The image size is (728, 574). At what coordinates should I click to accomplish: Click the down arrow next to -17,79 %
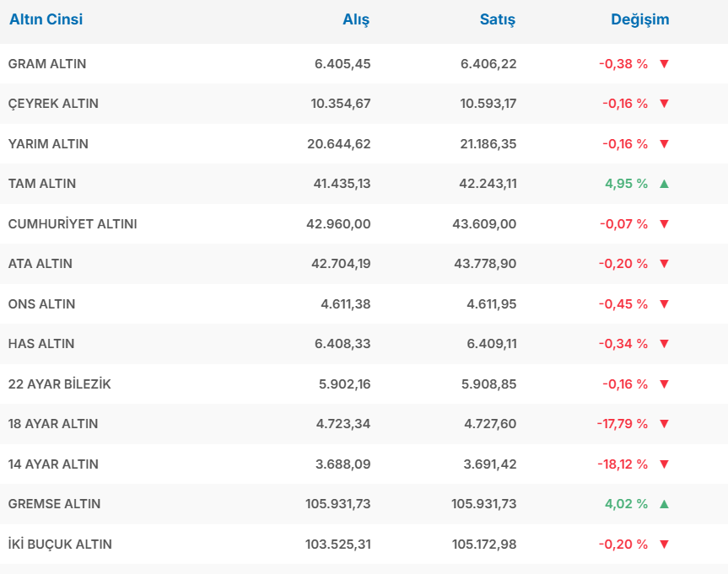point(664,424)
